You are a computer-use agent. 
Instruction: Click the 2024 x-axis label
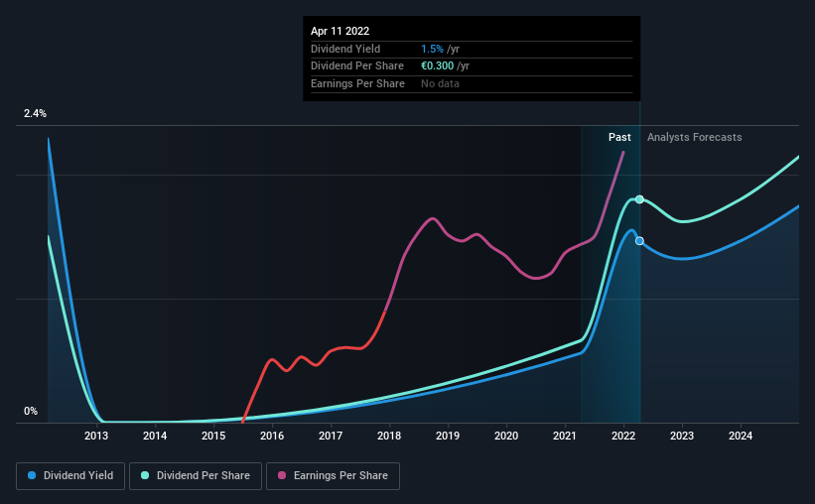tap(741, 436)
